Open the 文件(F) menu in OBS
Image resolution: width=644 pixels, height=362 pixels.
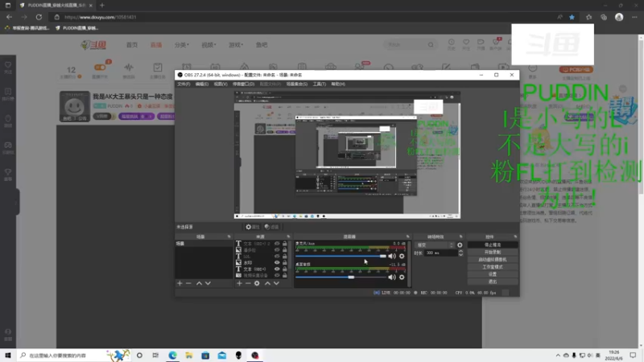(184, 84)
